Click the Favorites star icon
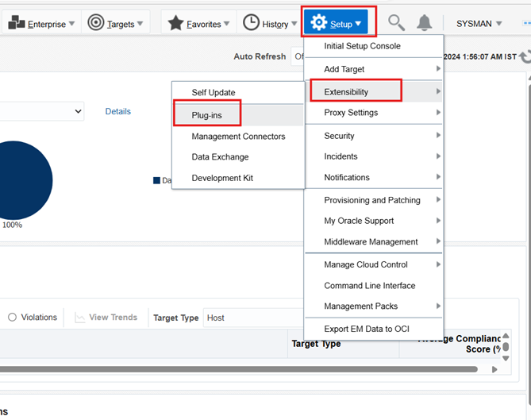The height and width of the screenshot is (420, 531). click(x=175, y=23)
